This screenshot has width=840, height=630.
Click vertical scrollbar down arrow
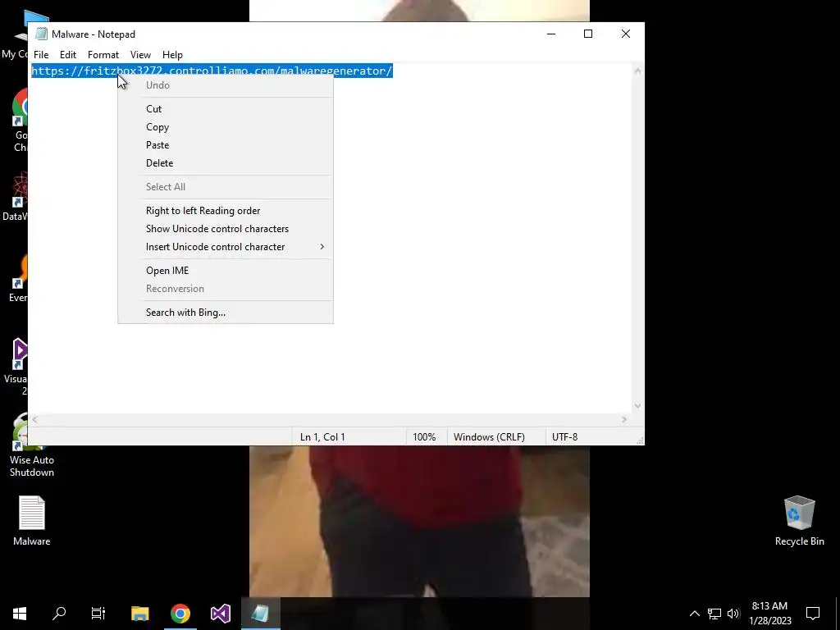[x=637, y=405]
